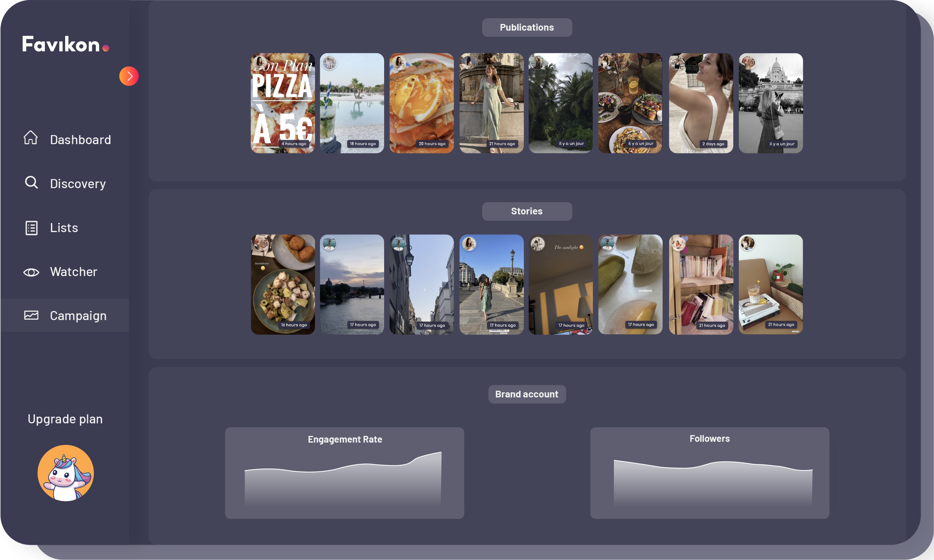Open the Followers chart card
This screenshot has height=560, width=934.
pyautogui.click(x=709, y=473)
